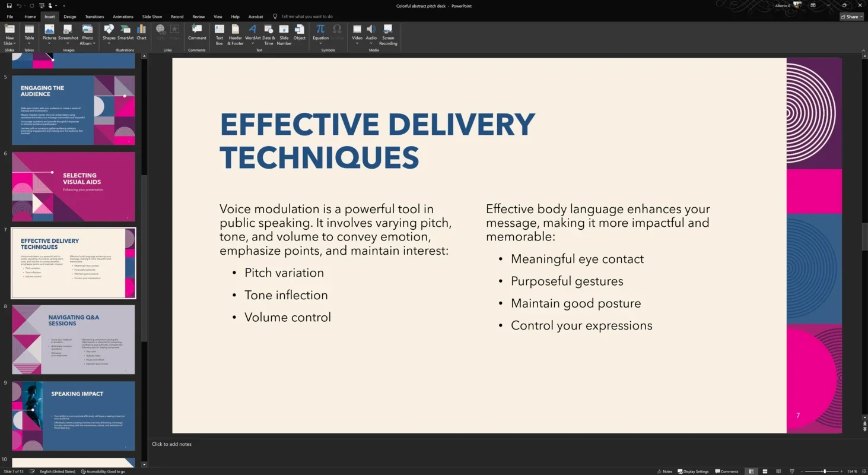Toggle the Comments pane in status bar

pyautogui.click(x=727, y=471)
